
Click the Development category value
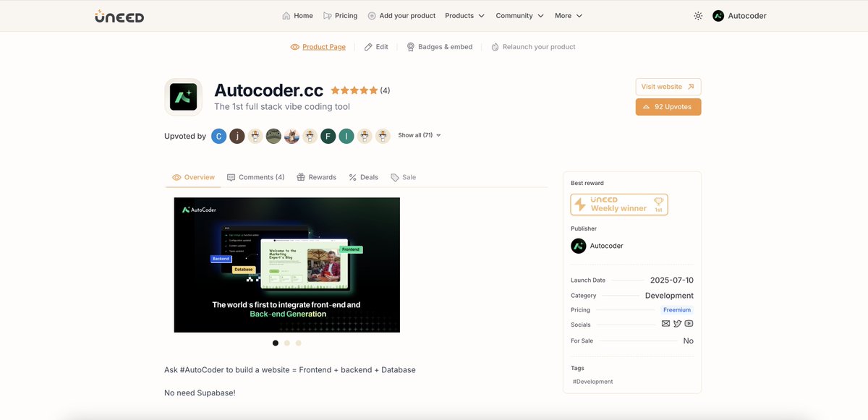point(669,296)
